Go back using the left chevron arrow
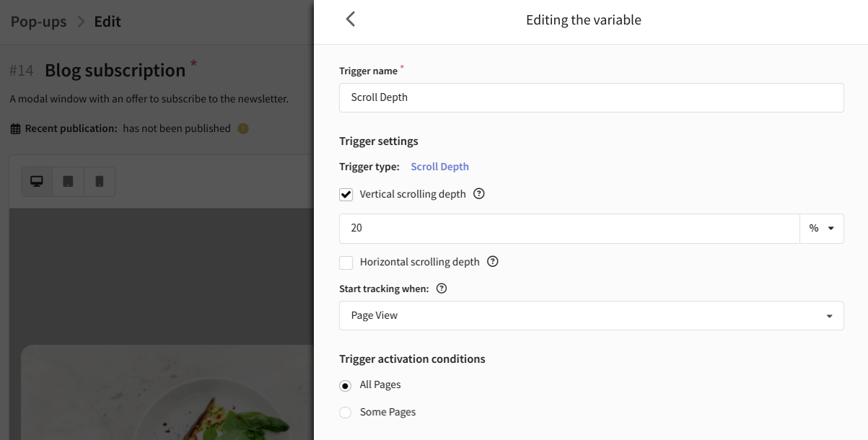Image resolution: width=868 pixels, height=440 pixels. [x=351, y=19]
